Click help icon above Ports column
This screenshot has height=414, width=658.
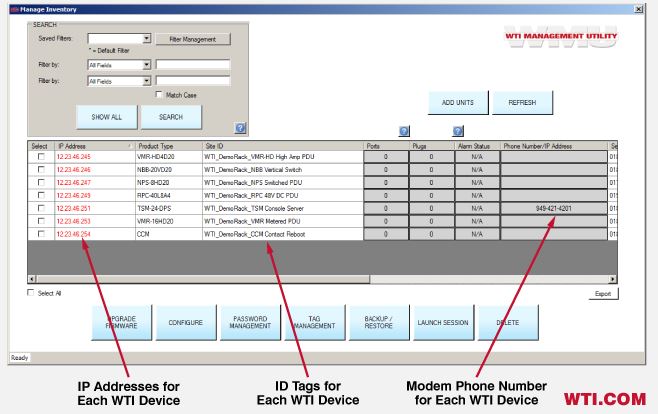404,131
